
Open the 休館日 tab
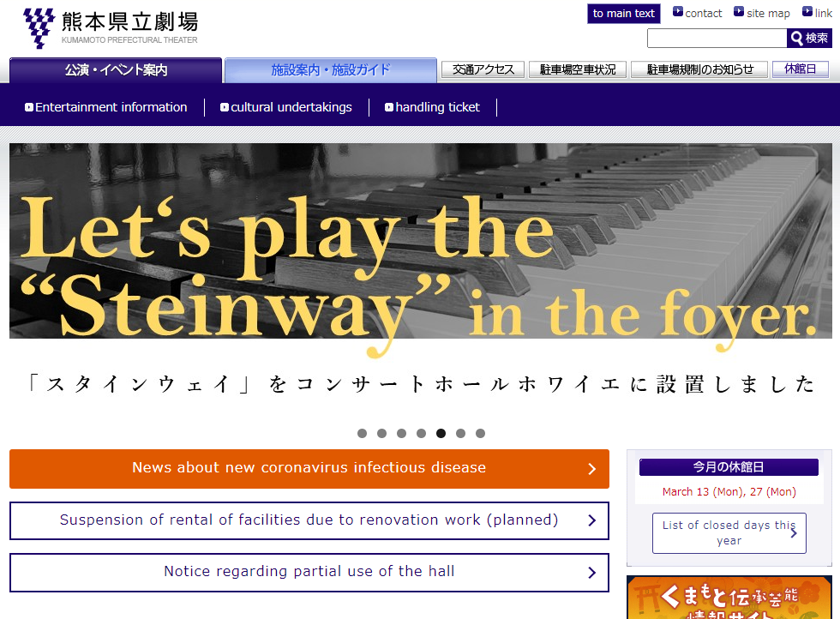coord(801,69)
